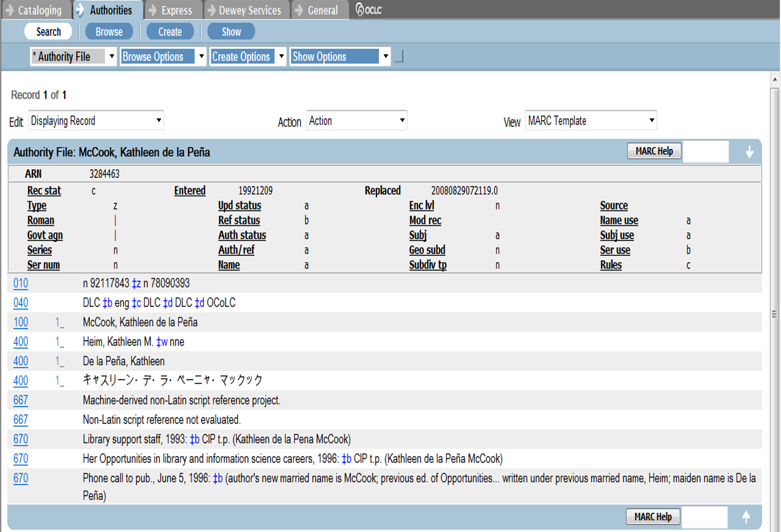
Task: Click the down arrow in record header
Action: pyautogui.click(x=749, y=152)
